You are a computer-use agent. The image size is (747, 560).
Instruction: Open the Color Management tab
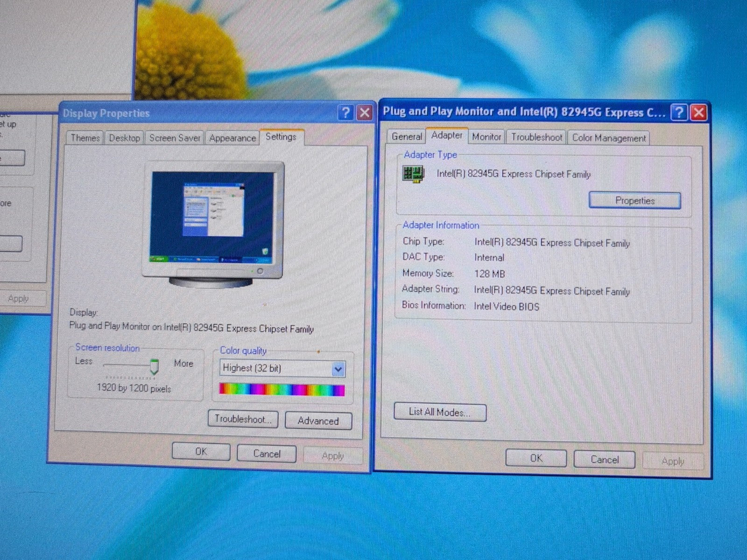[x=609, y=138]
